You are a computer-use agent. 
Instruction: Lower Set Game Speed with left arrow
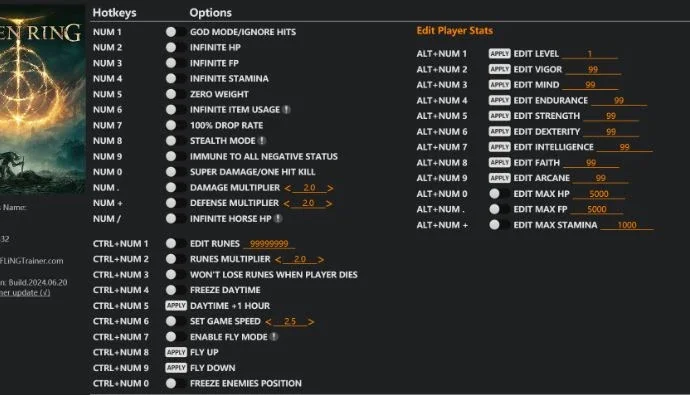pos(268,322)
